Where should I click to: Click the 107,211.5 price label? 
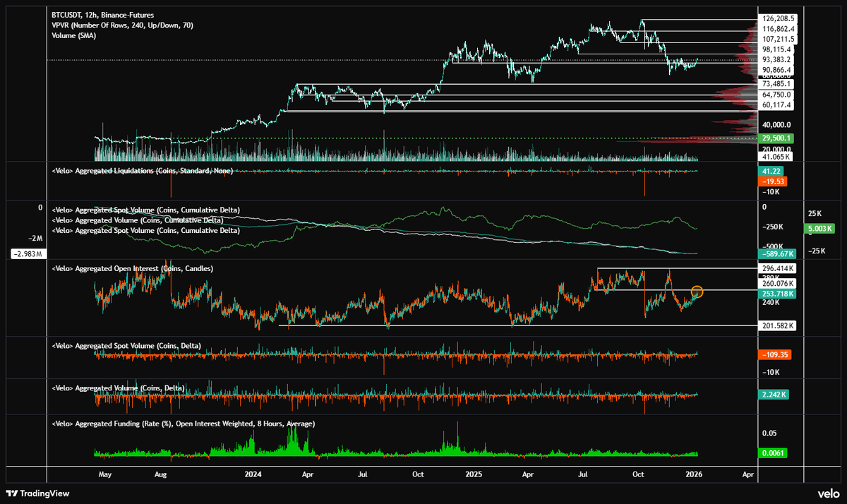pyautogui.click(x=779, y=40)
